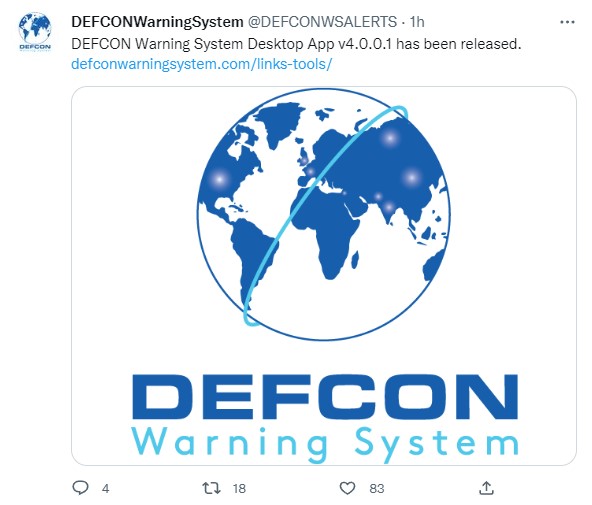The width and height of the screenshot is (592, 505).
Task: Click the reply speech bubble icon
Action: [80, 488]
